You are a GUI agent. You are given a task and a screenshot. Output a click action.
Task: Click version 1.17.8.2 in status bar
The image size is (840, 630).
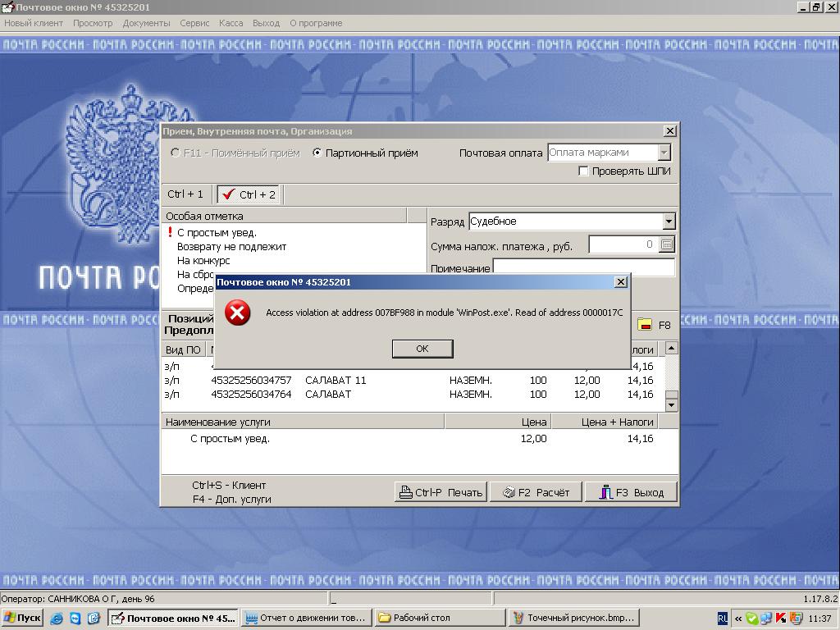(820, 599)
